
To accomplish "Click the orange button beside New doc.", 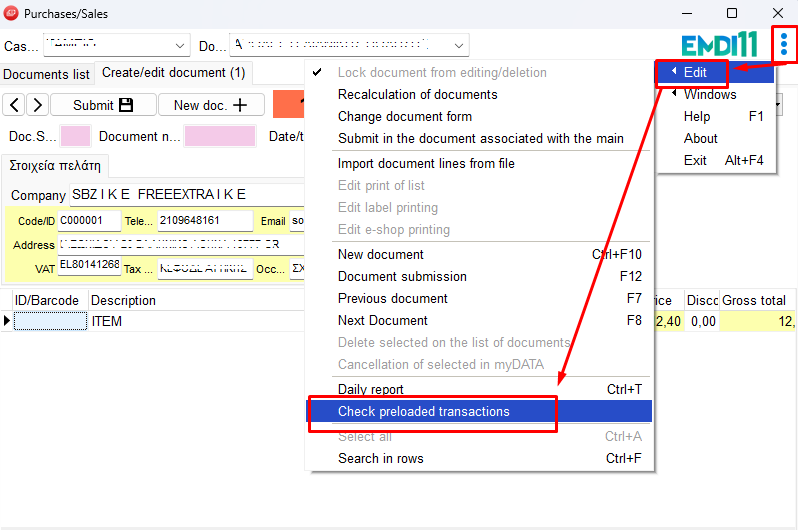I will click(x=288, y=105).
